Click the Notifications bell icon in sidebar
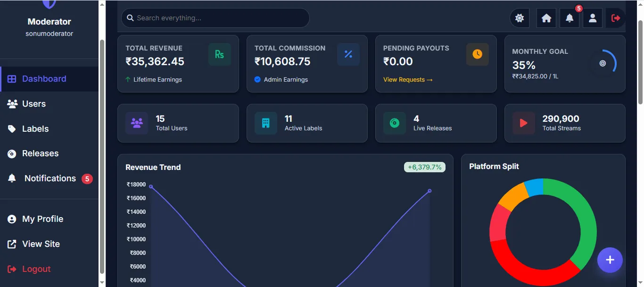The height and width of the screenshot is (287, 644). pyautogui.click(x=12, y=178)
